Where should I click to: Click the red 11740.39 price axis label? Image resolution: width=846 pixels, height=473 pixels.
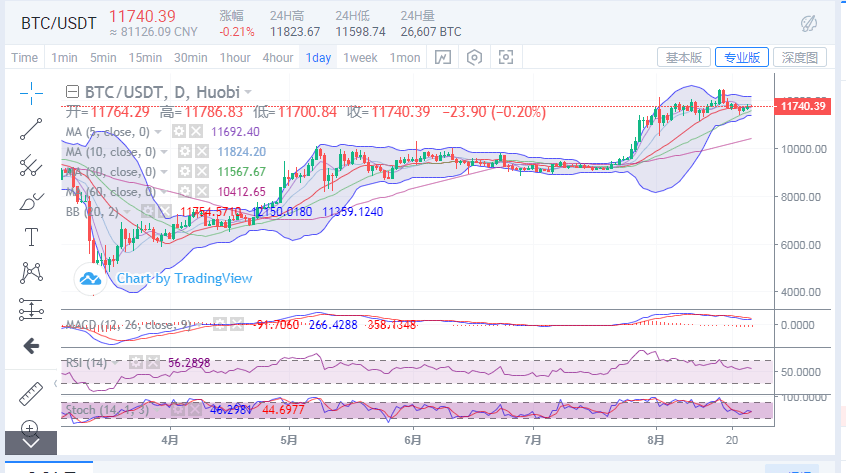click(x=802, y=106)
